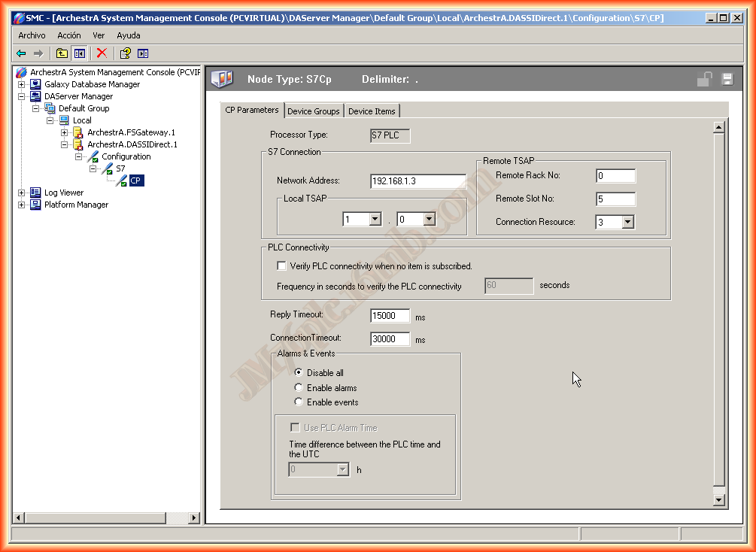Click the Show/Hide Action Pane icon
Screen dimensions: 756x552
tap(143, 53)
